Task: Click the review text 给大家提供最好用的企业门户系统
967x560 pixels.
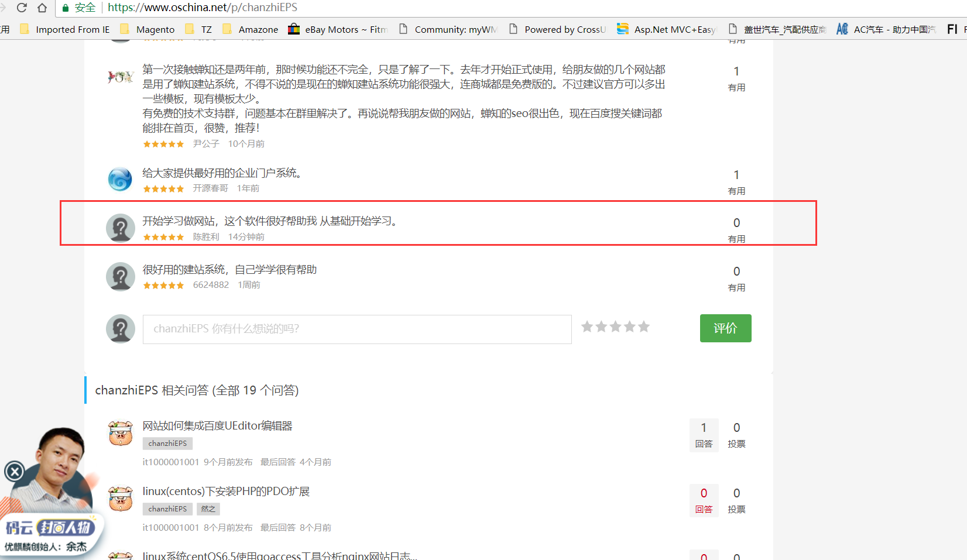Action: pos(222,173)
